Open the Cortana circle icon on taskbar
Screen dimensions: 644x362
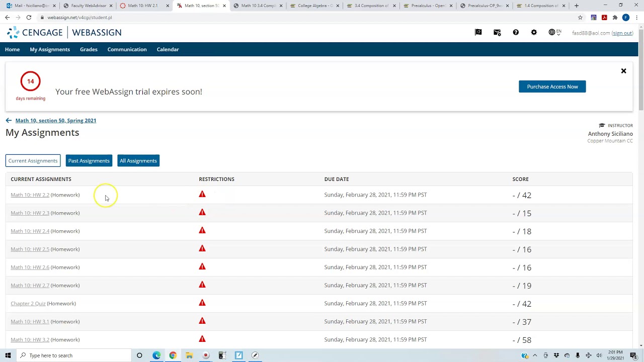point(139,355)
